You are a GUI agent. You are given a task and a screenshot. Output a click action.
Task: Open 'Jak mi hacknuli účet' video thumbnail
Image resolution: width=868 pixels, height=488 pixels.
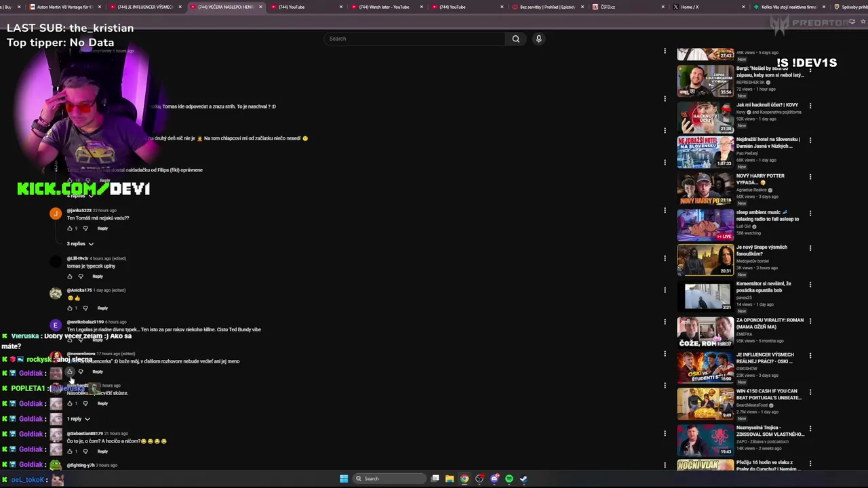coord(705,117)
